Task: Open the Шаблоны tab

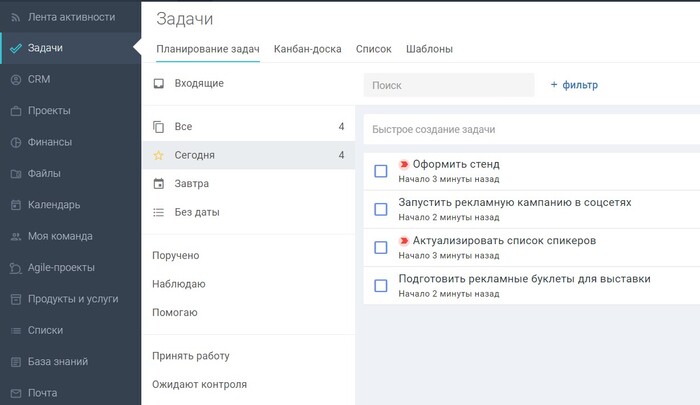Action: [429, 49]
